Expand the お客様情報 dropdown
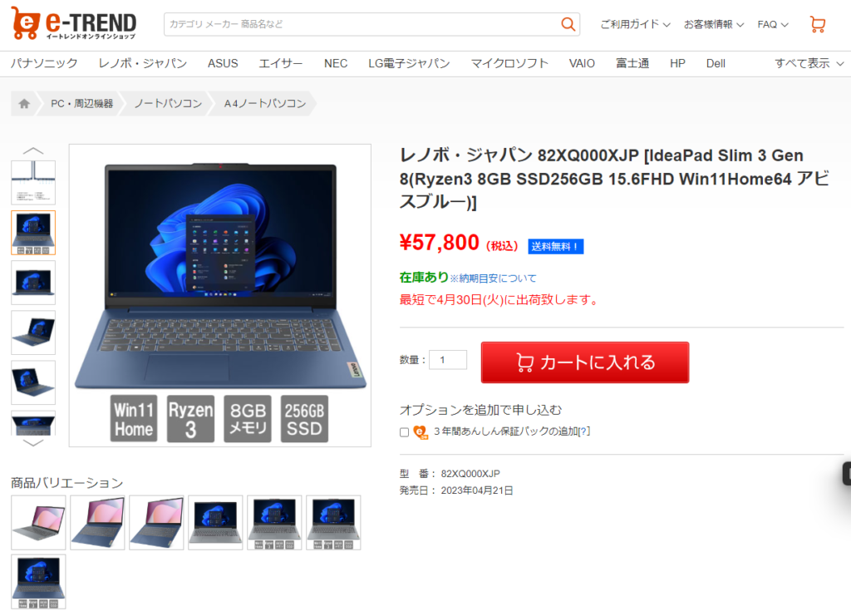This screenshot has width=851, height=616. pyautogui.click(x=714, y=24)
